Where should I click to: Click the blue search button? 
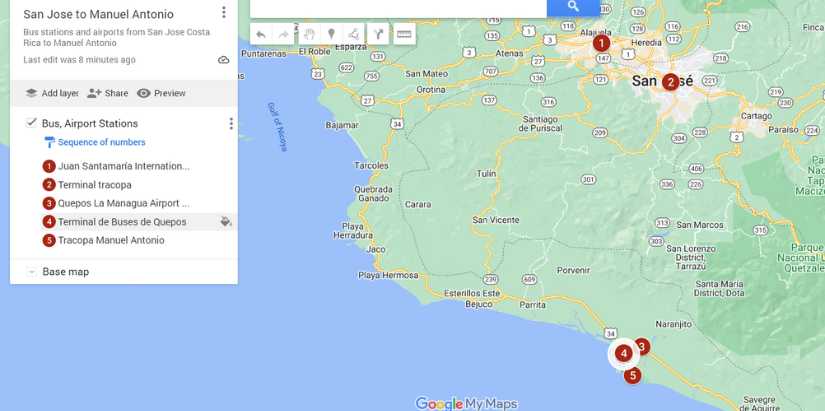[x=574, y=7]
